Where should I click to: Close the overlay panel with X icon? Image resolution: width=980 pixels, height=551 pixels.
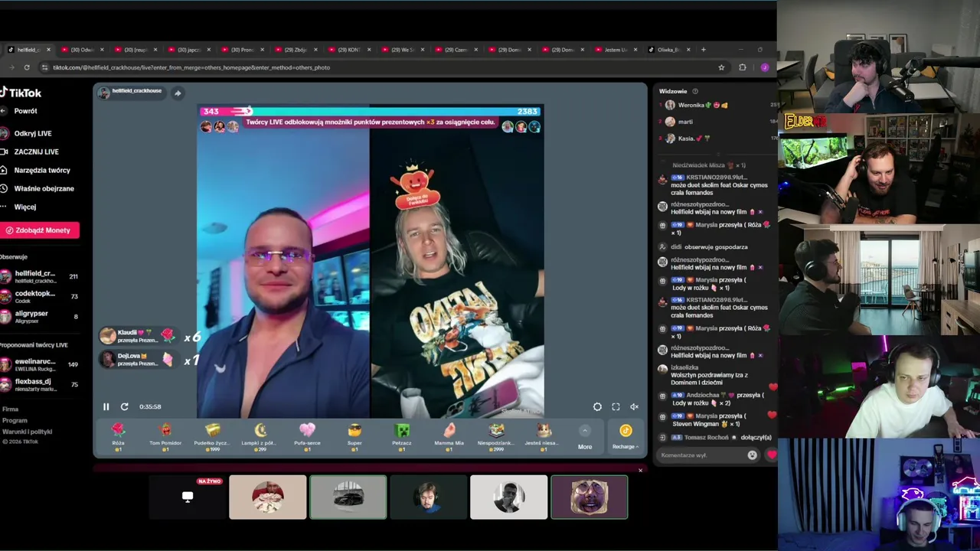coord(640,470)
